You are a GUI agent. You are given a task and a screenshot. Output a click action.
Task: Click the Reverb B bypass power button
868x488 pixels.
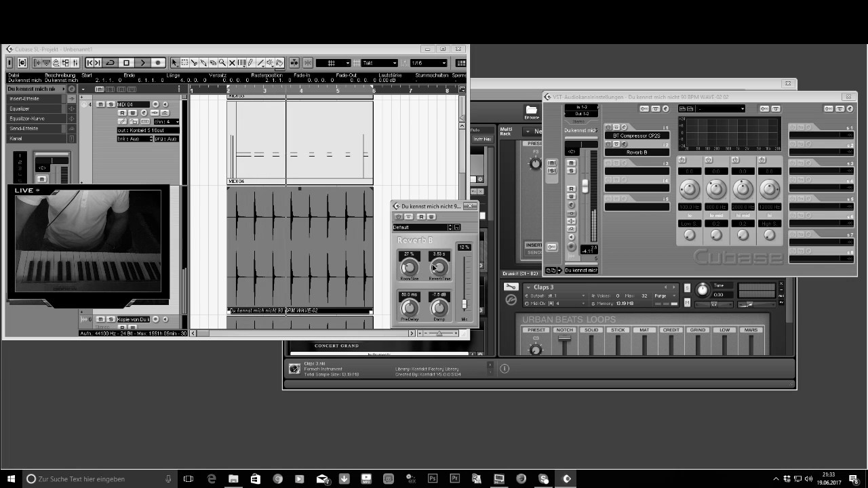coord(399,217)
